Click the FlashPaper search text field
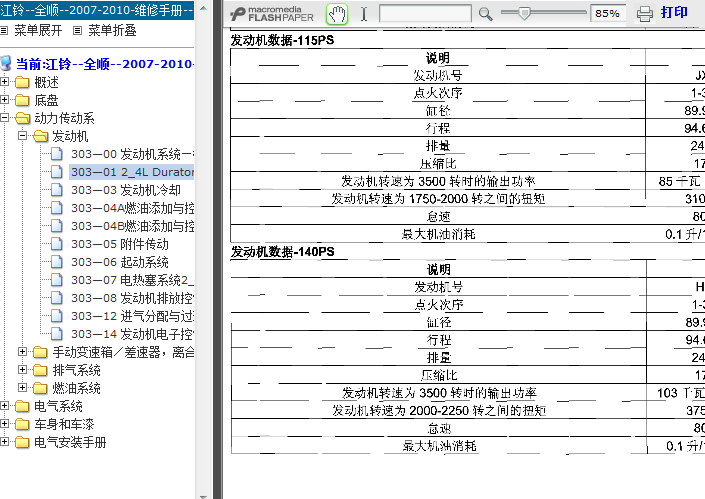 click(x=425, y=13)
